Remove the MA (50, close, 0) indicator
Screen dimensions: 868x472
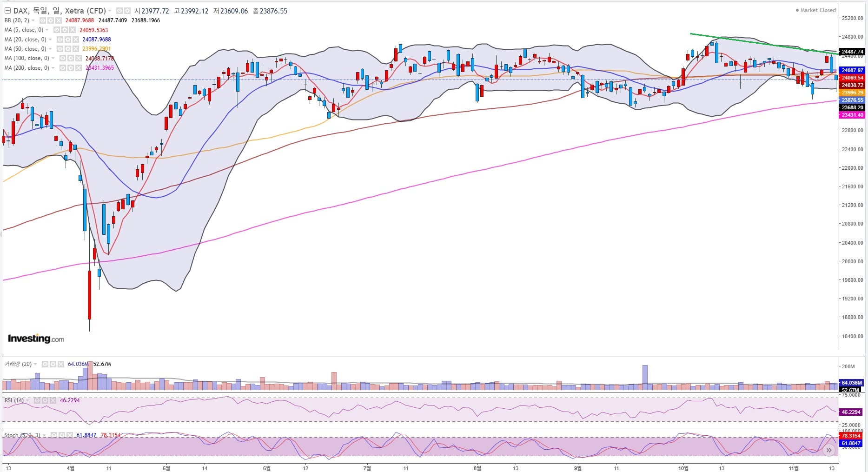point(75,49)
